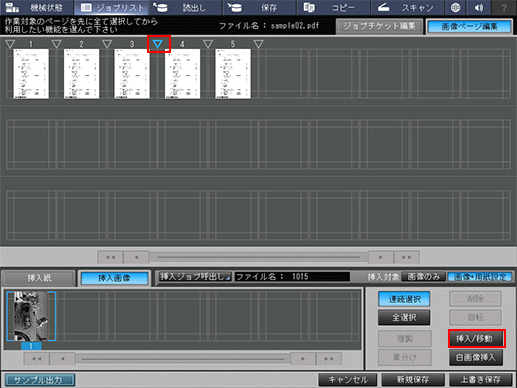Image resolution: width=517 pixels, height=388 pixels.
Task: Select insertion marker between pages 2 and 3
Action: pyautogui.click(x=107, y=44)
